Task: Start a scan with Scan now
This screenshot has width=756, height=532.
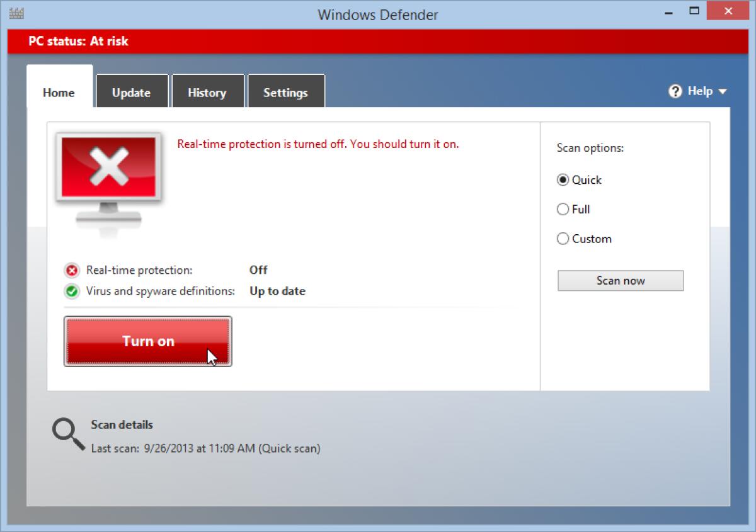Action: pos(620,280)
